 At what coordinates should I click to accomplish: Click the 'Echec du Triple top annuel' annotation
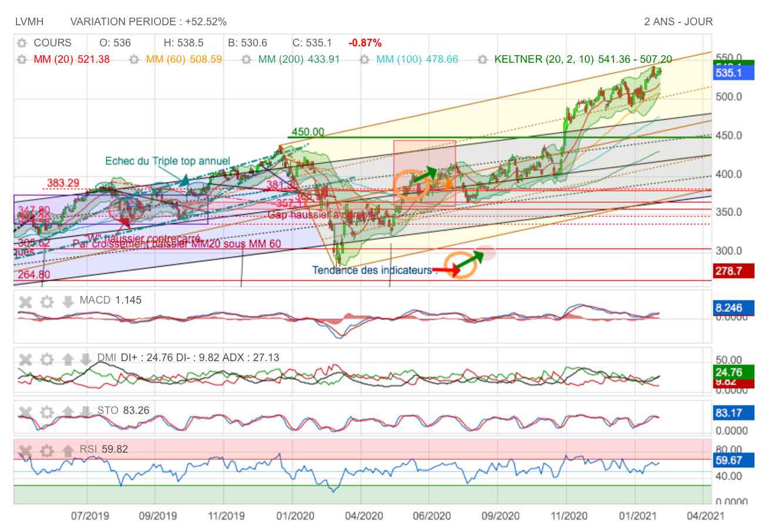(167, 161)
